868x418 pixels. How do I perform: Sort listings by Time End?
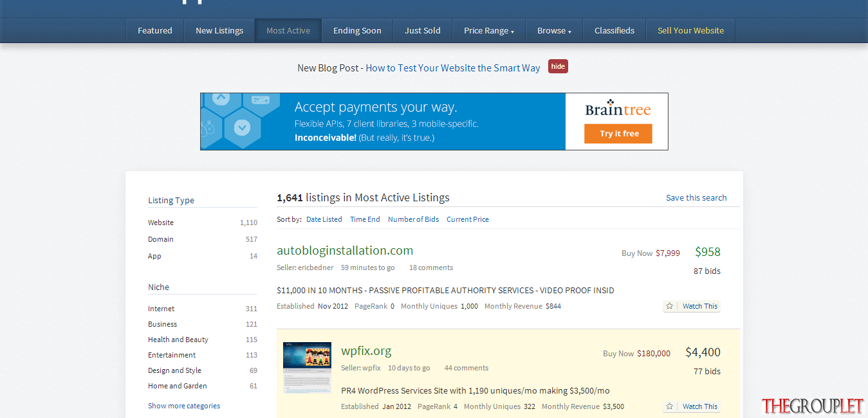click(x=365, y=219)
